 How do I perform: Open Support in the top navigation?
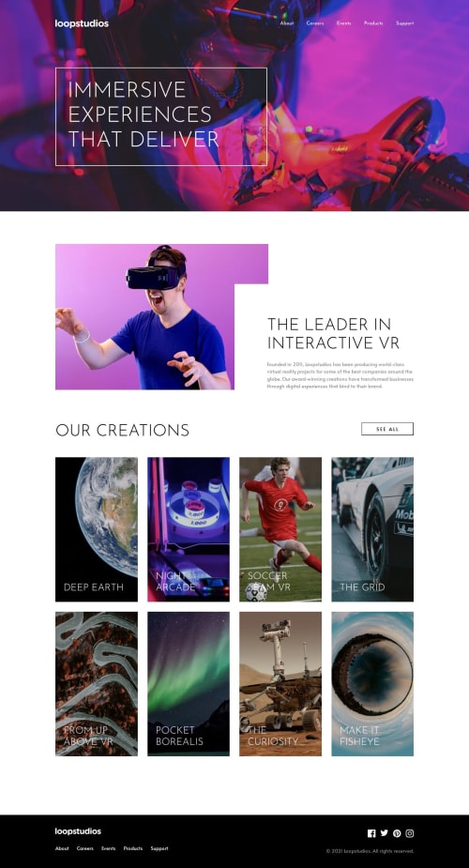405,23
